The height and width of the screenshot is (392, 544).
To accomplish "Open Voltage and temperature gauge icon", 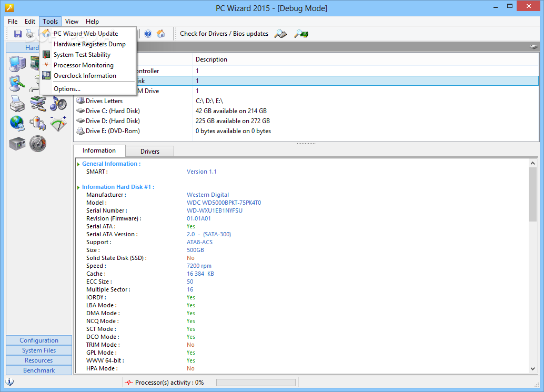I will tap(58, 124).
